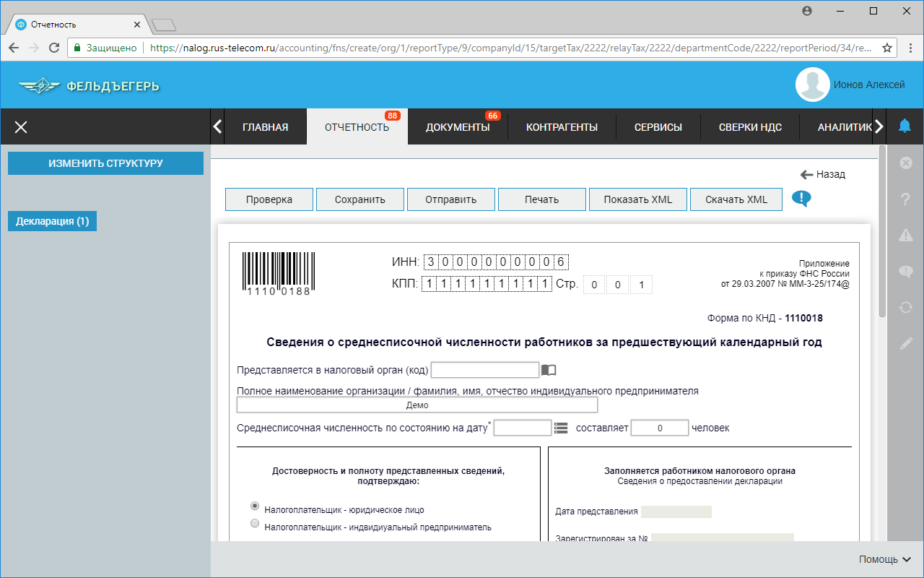
Task: Expand the Помощь help dropdown
Action: [885, 559]
